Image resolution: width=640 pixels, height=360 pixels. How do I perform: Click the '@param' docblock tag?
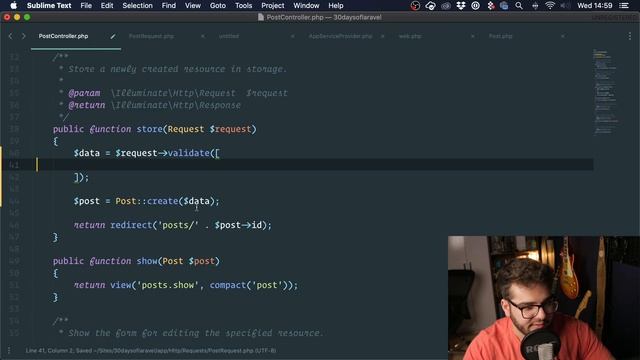[x=84, y=93]
